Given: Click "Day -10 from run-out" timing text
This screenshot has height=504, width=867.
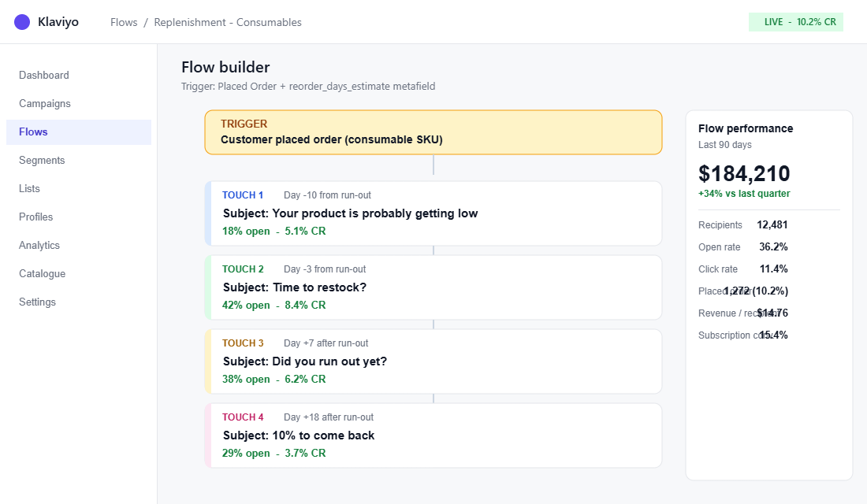Looking at the screenshot, I should tap(327, 195).
